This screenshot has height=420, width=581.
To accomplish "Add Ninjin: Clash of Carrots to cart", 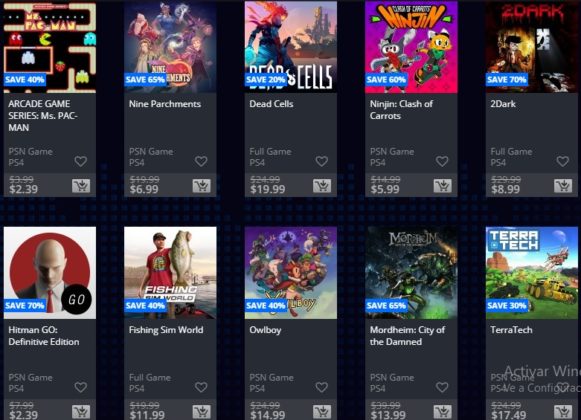I will pos(442,186).
